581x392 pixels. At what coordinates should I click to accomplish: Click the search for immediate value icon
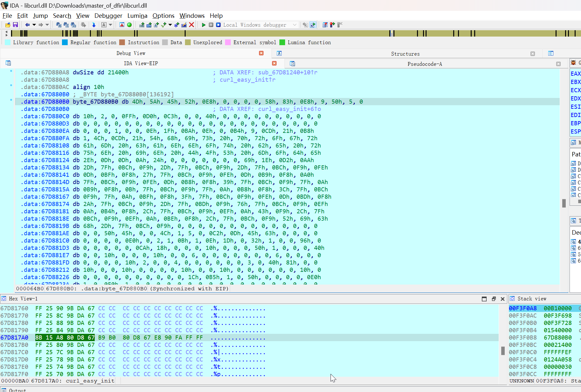(x=59, y=25)
